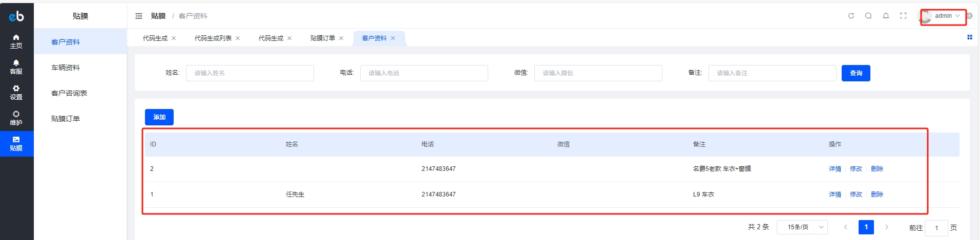Close the 代码生成列表 tab

(238, 38)
